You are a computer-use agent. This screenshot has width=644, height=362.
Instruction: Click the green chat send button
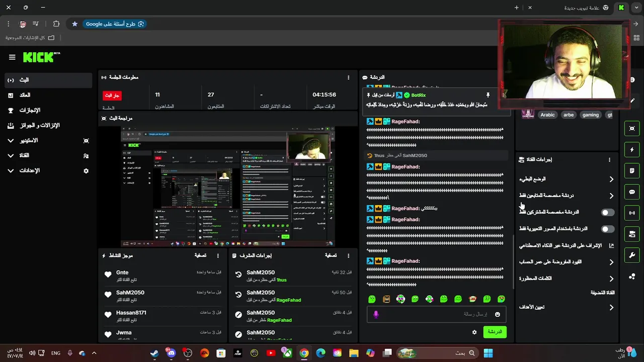tap(495, 332)
